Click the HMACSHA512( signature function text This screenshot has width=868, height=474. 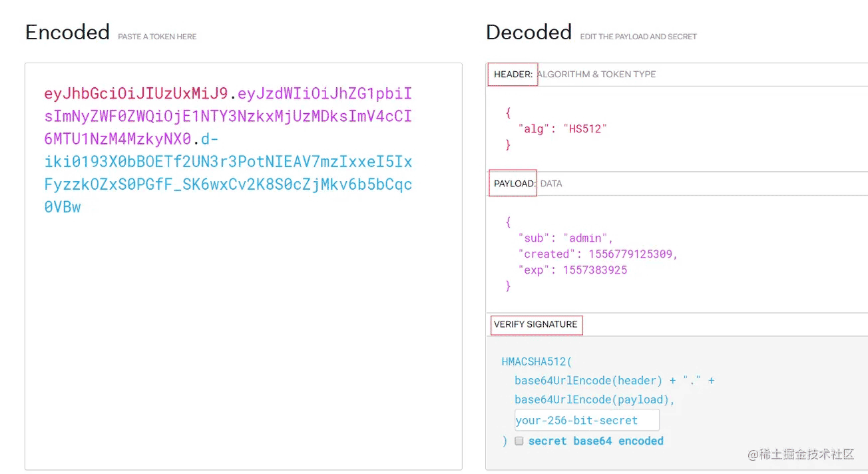(x=537, y=361)
